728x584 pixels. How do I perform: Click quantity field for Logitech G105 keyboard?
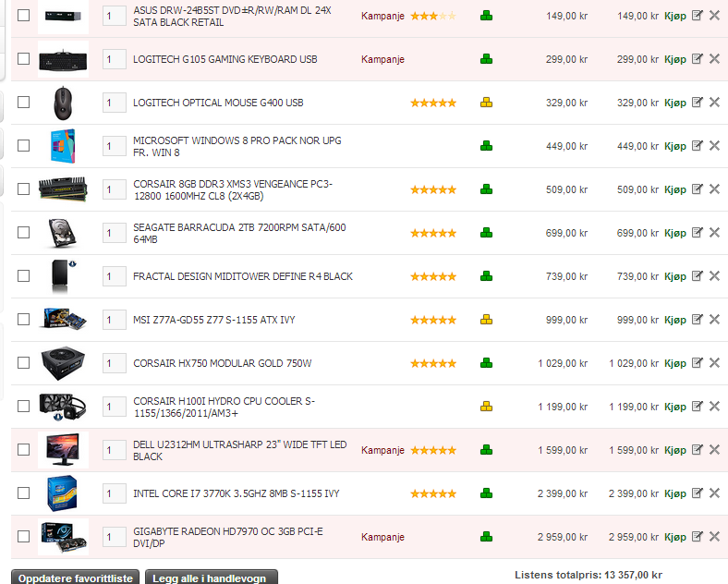115,59
